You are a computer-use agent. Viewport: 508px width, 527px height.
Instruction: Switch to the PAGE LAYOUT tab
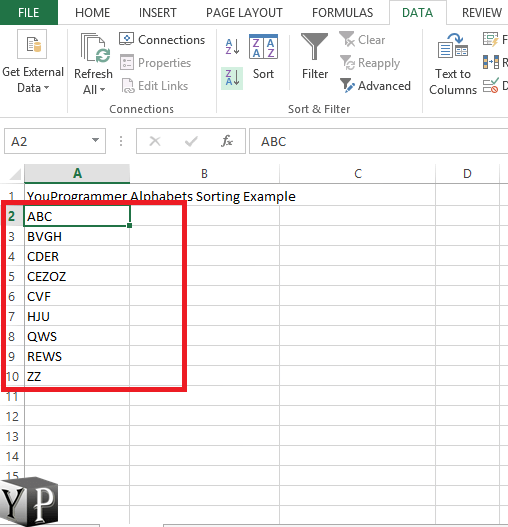click(244, 12)
